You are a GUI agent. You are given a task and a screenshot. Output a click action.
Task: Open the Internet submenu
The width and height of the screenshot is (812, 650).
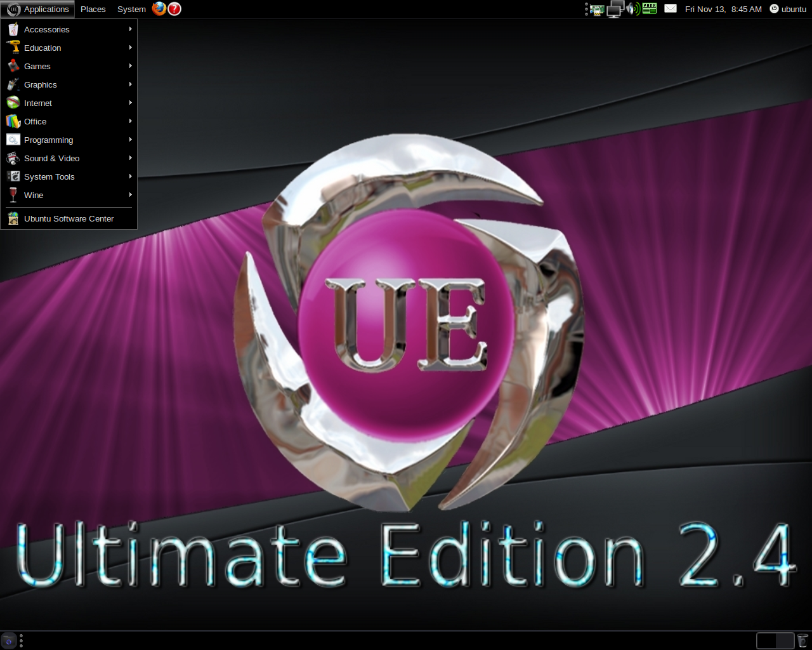[x=69, y=103]
